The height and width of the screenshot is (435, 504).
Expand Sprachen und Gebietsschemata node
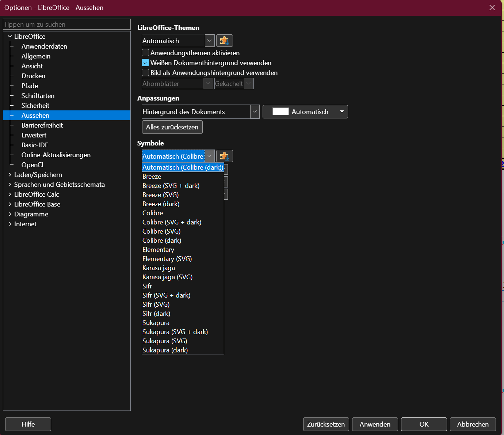10,185
